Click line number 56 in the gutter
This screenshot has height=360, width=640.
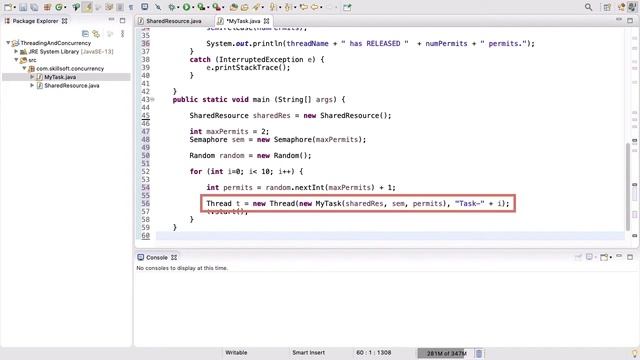145,203
